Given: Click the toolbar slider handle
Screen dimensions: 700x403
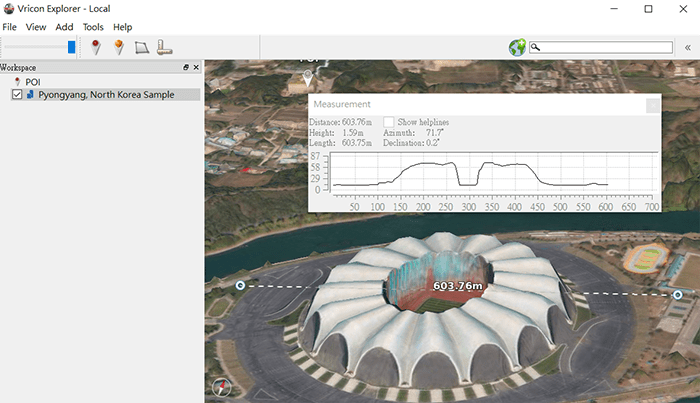Looking at the screenshot, I should [72, 47].
